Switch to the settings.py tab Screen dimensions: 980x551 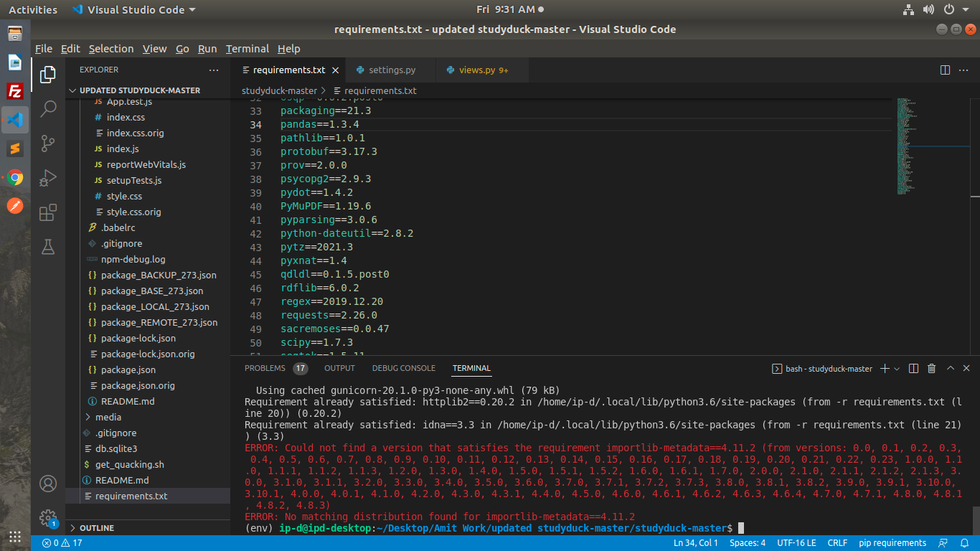pos(392,70)
